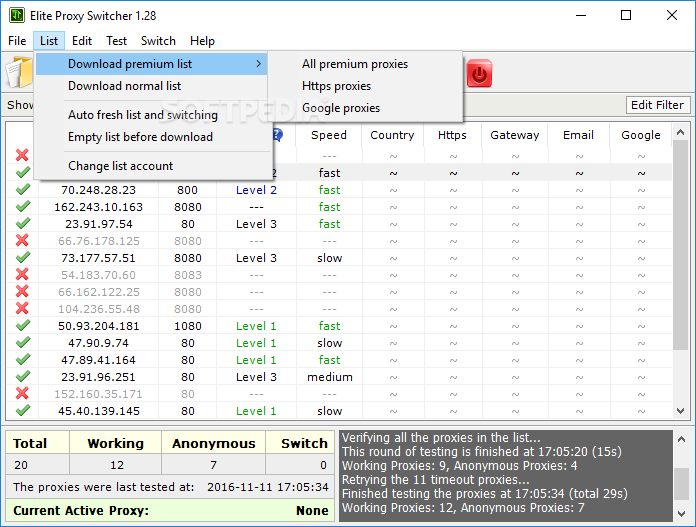The height and width of the screenshot is (527, 696).
Task: Click the proxy list scrollbar thumb
Action: click(x=680, y=245)
